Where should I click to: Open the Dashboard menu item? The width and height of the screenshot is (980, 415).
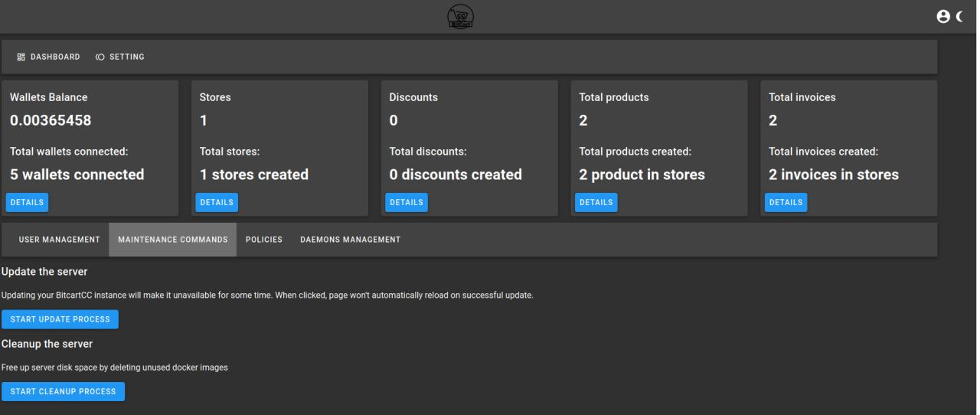click(x=48, y=57)
